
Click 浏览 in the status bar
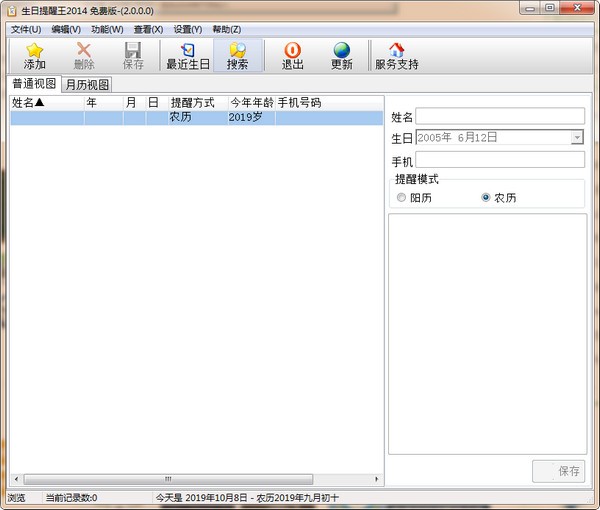tap(16, 498)
